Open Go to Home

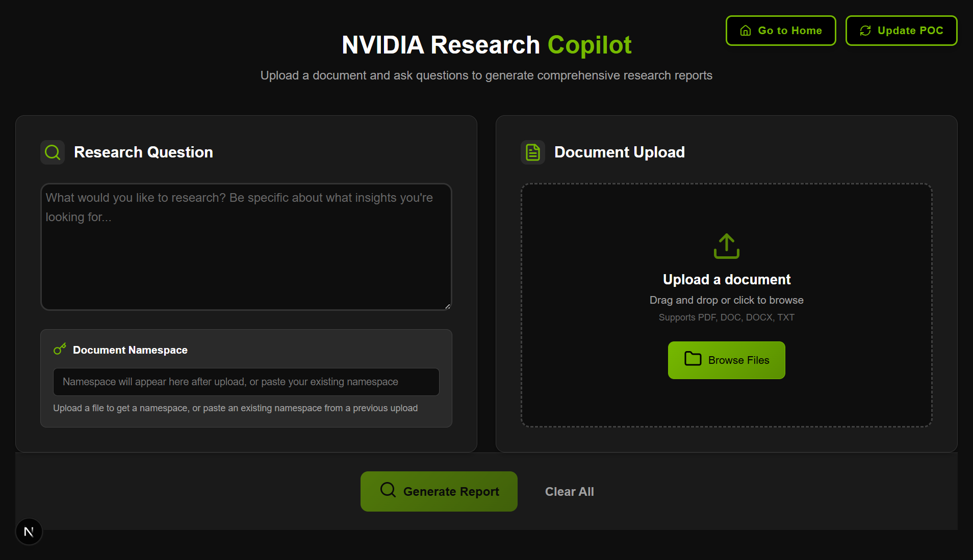point(780,31)
